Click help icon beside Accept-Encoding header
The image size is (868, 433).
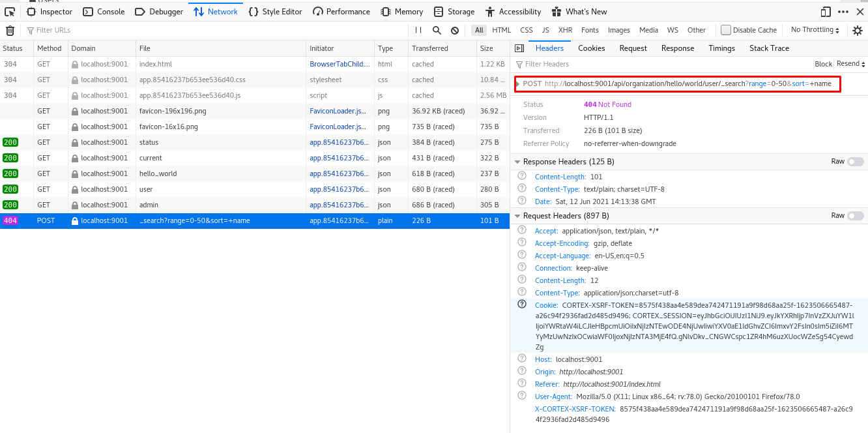[521, 243]
